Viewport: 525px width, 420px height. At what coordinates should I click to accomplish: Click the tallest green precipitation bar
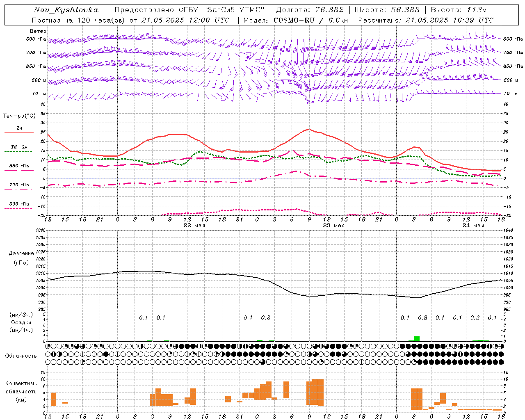[417, 339]
